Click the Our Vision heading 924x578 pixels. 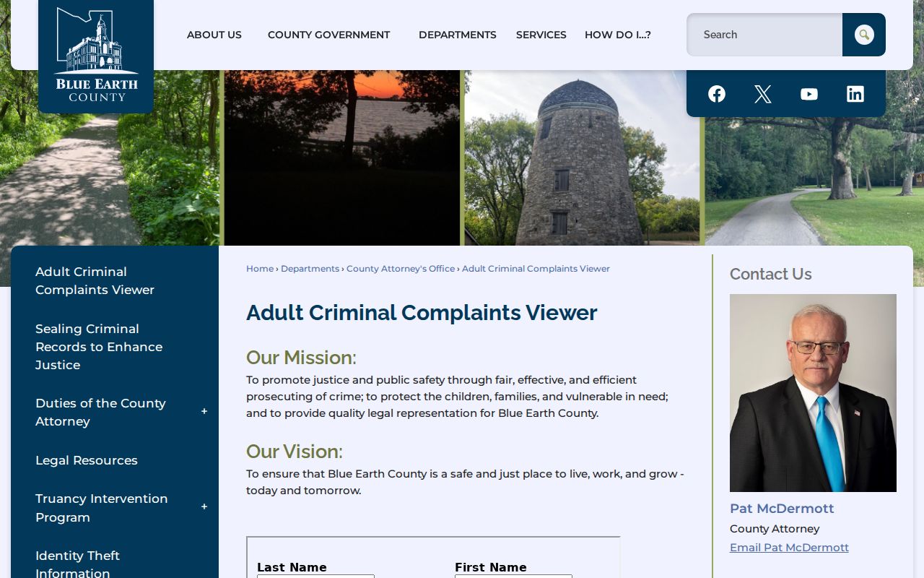[295, 452]
